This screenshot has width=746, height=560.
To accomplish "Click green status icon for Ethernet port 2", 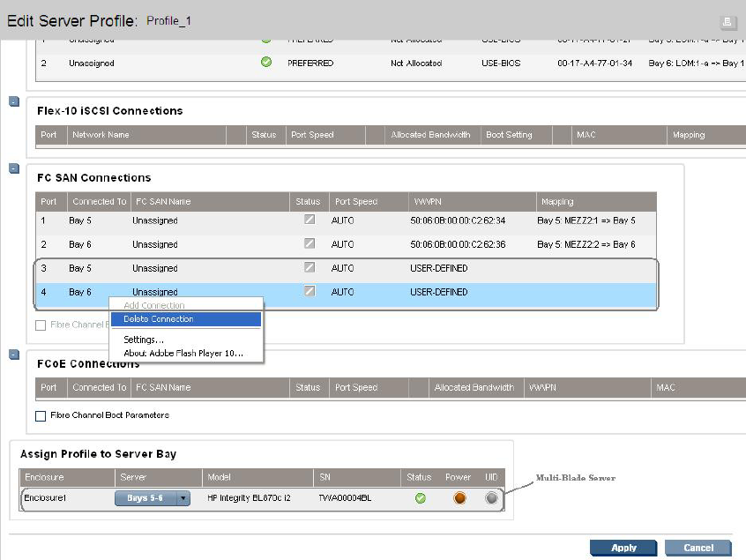I will pos(266,63).
